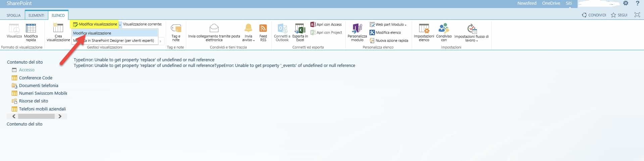Open Documenti telefonia library
Viewport: 644px width, 161px height.
pyautogui.click(x=39, y=85)
